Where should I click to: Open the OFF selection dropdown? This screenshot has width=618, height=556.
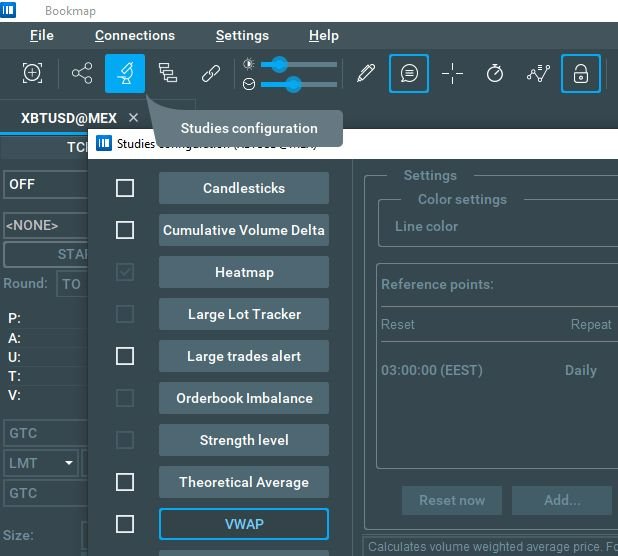tap(45, 184)
